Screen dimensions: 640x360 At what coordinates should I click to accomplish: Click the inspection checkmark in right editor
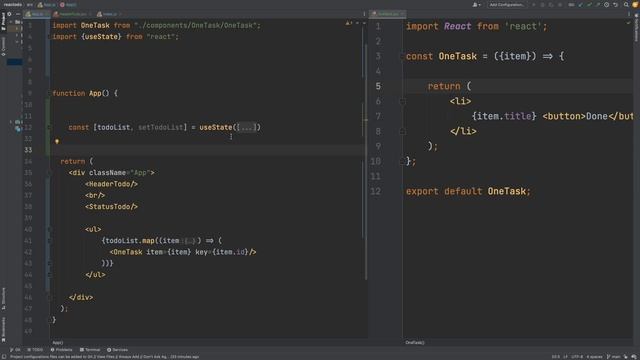[x=628, y=23]
